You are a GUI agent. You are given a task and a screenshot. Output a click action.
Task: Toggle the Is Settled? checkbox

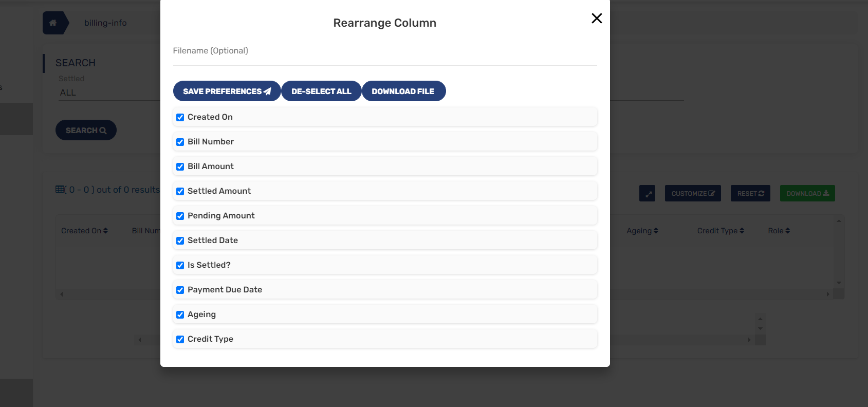pos(180,265)
